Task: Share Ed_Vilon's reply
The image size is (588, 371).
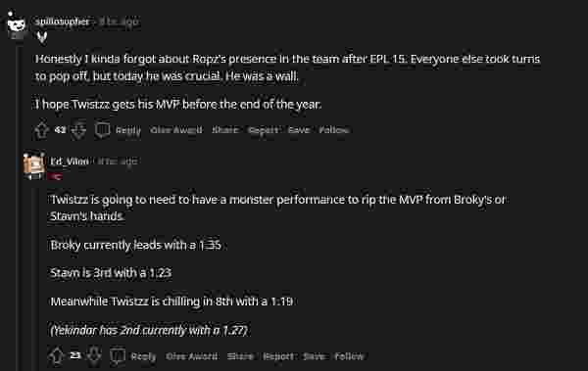Action: [x=240, y=356]
